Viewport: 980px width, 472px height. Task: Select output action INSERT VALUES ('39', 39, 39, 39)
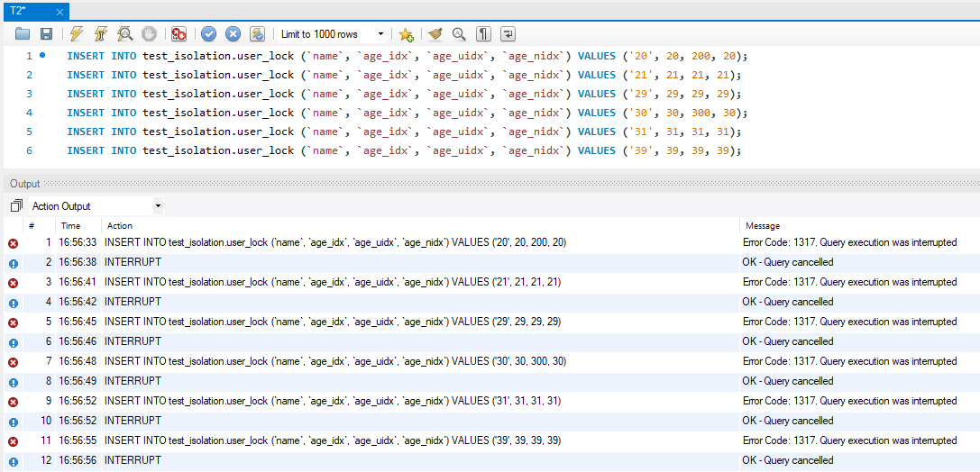click(x=333, y=440)
